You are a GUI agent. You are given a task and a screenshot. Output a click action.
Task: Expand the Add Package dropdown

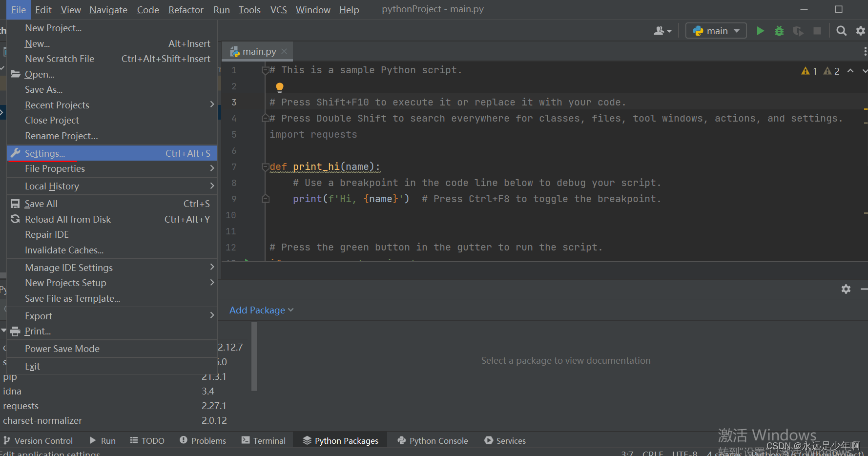coord(262,310)
